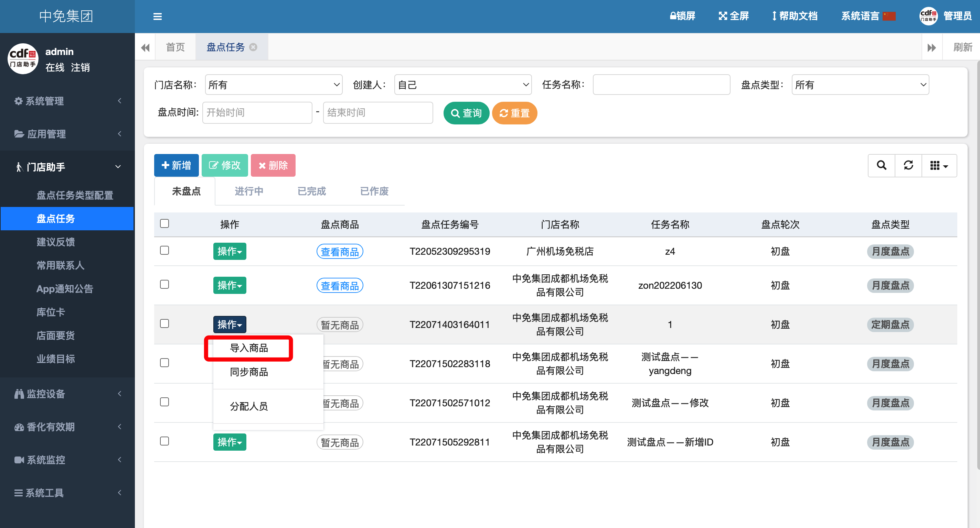Screen dimensions: 980x528
Task: Check the checkbox for task T22052309295319
Action: click(164, 251)
